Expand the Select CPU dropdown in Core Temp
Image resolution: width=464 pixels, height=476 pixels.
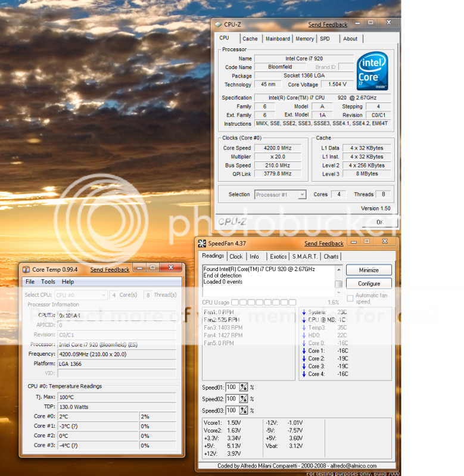click(x=81, y=295)
